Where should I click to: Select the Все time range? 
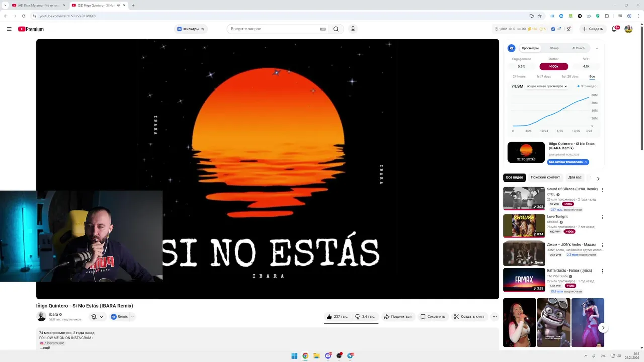pyautogui.click(x=592, y=77)
